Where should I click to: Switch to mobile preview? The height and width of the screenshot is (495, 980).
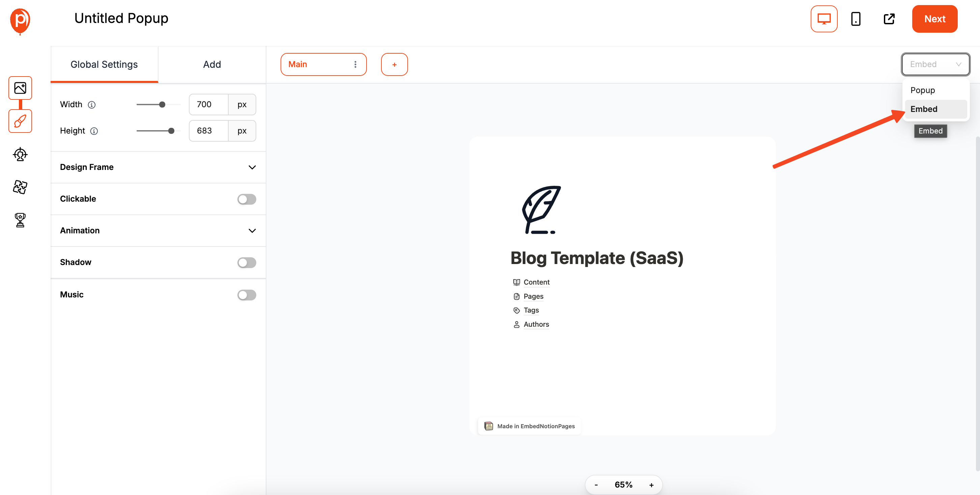(856, 19)
